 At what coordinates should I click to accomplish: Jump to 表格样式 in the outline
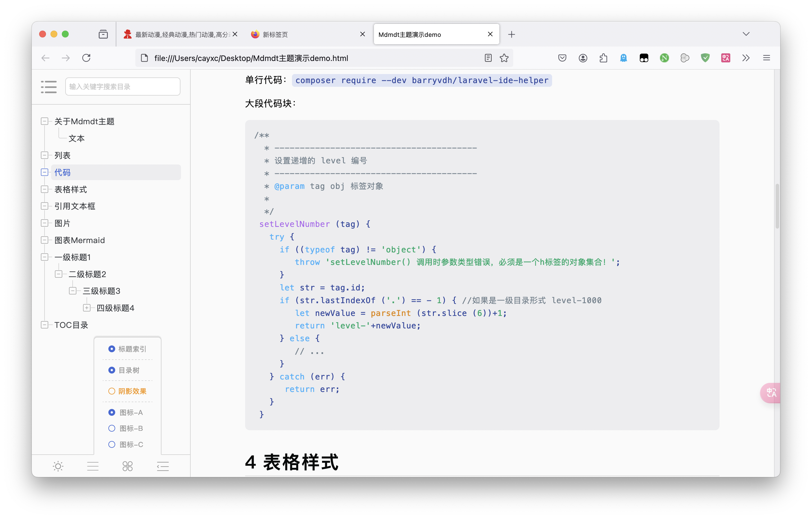tap(70, 189)
